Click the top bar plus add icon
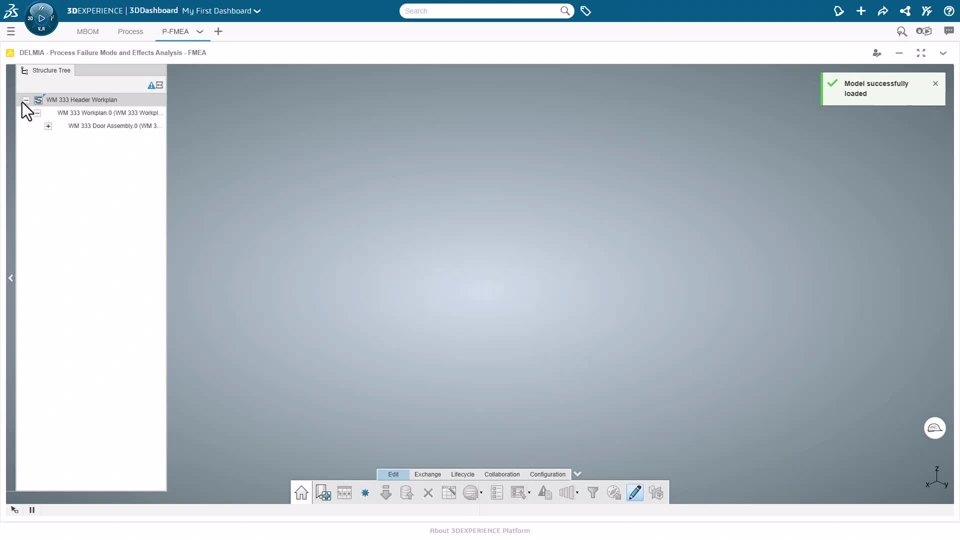This screenshot has width=960, height=540. pos(861,11)
